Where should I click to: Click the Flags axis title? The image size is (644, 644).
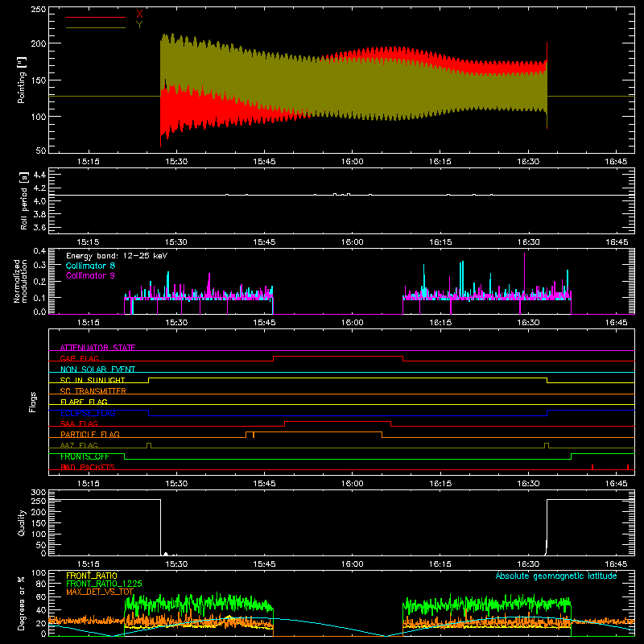point(32,402)
